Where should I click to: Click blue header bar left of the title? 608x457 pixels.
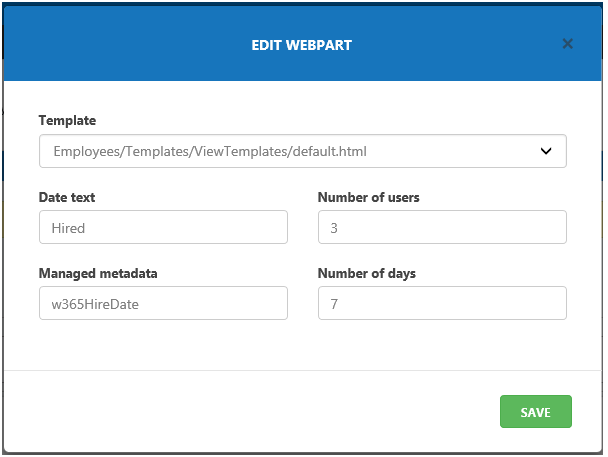(120, 45)
